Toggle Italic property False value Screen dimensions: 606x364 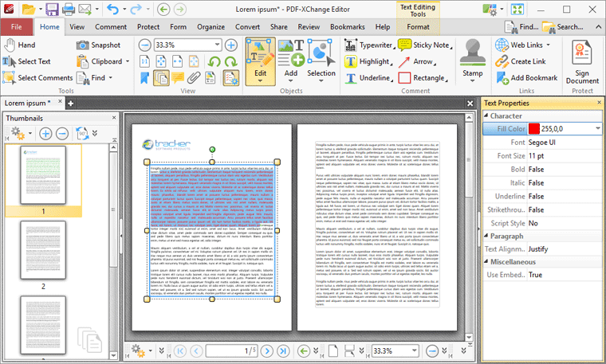565,183
